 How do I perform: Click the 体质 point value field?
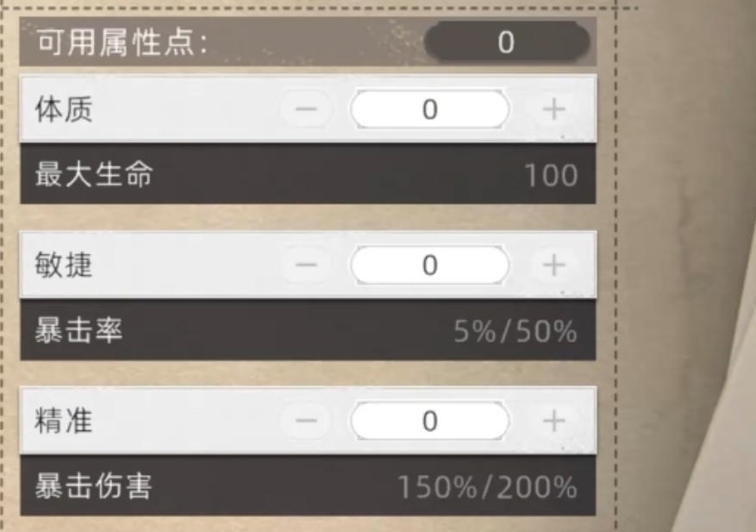point(429,110)
